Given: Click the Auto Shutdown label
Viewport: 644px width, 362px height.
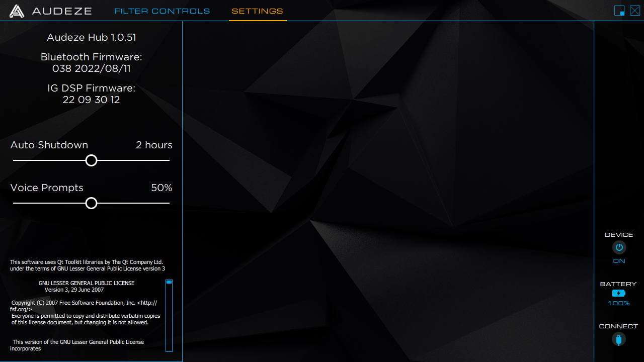Looking at the screenshot, I should [49, 145].
